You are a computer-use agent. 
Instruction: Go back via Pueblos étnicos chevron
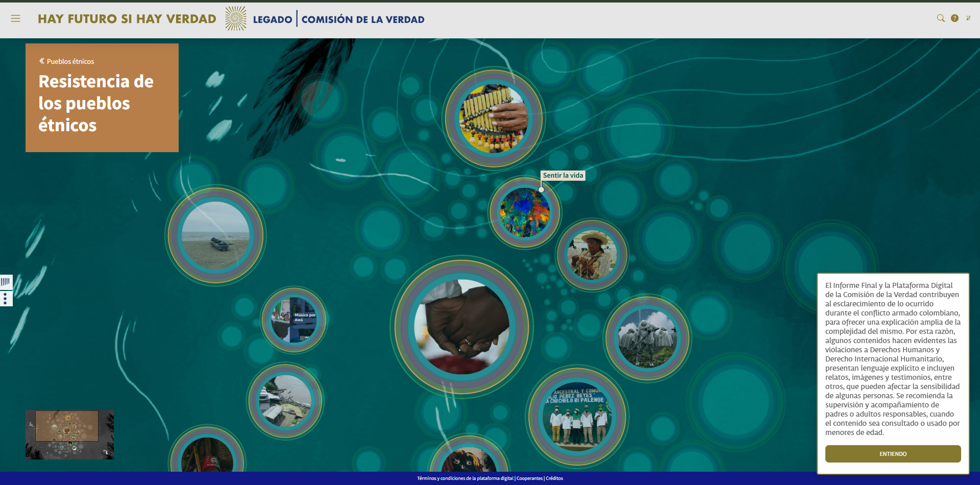(x=42, y=61)
